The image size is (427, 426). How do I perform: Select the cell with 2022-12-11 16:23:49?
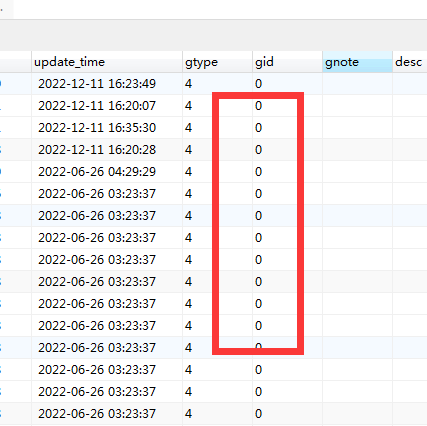click(107, 84)
